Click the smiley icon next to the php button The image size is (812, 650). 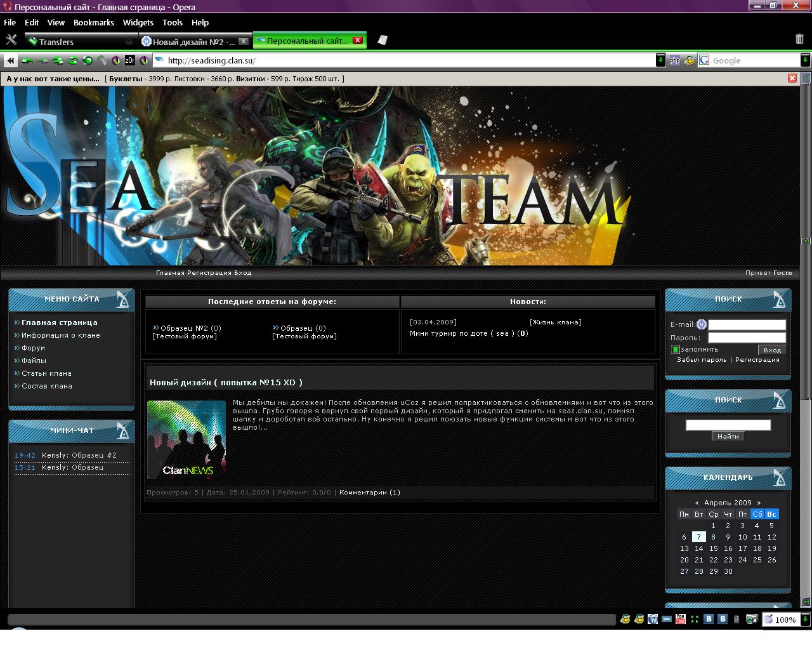[x=690, y=60]
